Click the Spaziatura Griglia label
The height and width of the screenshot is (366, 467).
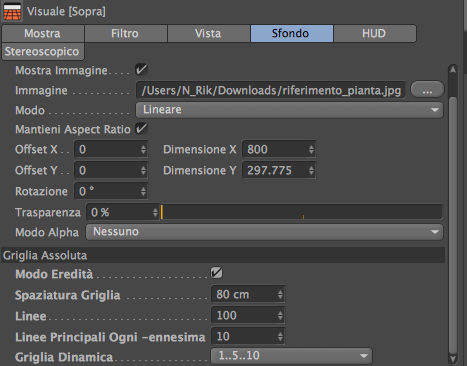(x=68, y=295)
